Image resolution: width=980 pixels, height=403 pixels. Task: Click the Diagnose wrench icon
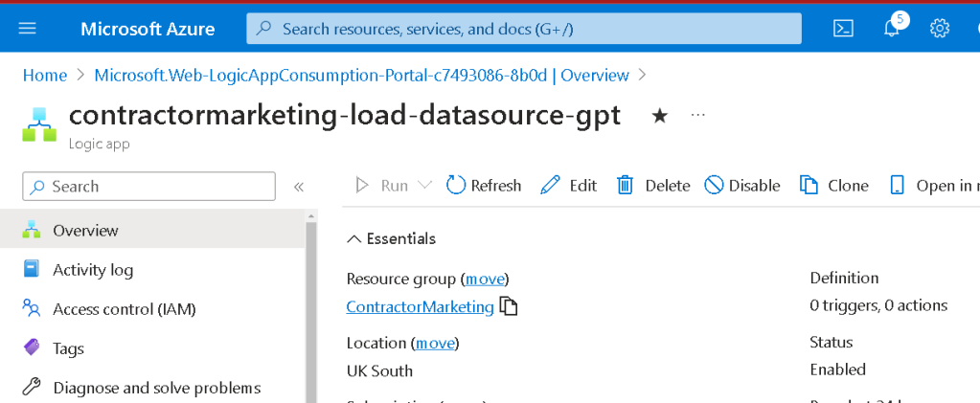tap(32, 388)
